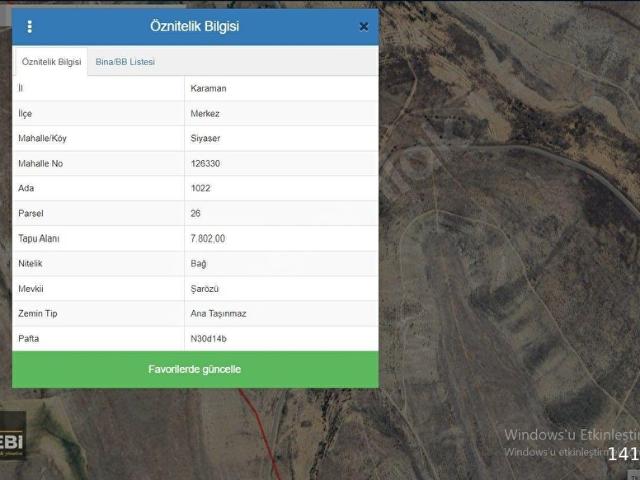
Task: Click the Karaman province value
Action: click(x=208, y=89)
